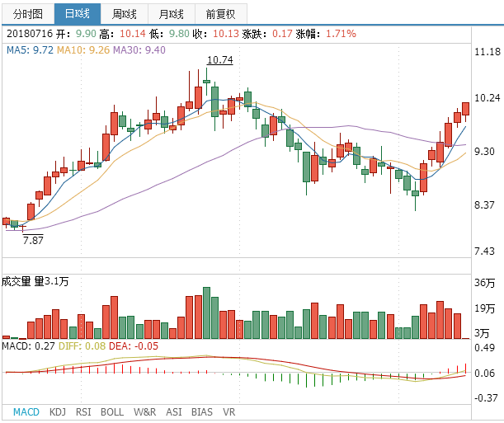Screen dimensions: 504x423
Task: Click the 3万 volume axis label
Action: 482,333
